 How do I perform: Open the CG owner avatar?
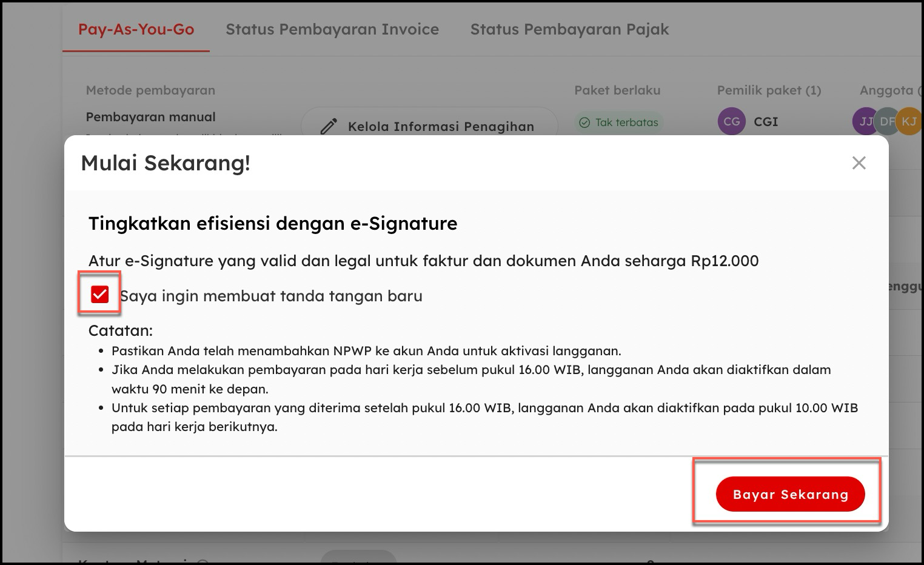click(731, 121)
